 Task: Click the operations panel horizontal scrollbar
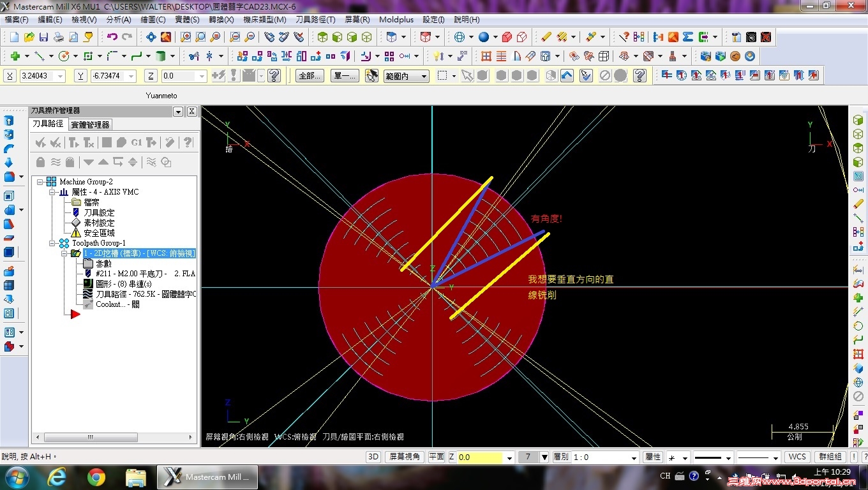pyautogui.click(x=114, y=438)
